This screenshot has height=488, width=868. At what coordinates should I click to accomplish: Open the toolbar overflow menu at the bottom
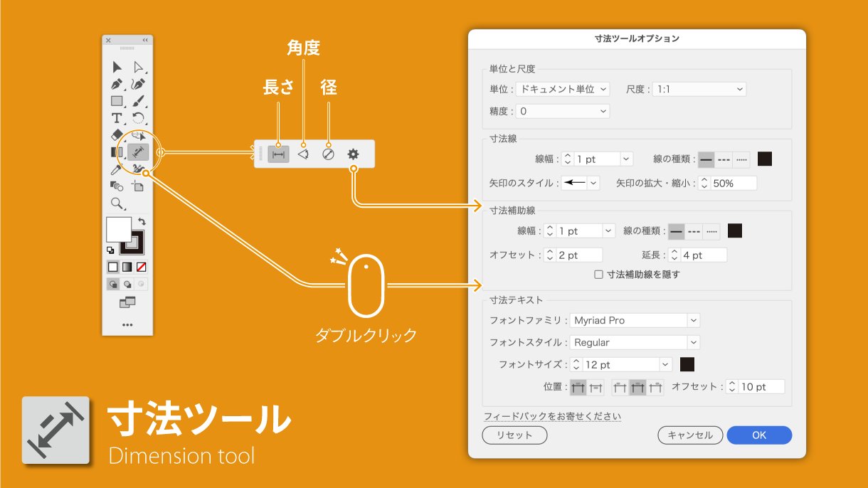(x=127, y=324)
